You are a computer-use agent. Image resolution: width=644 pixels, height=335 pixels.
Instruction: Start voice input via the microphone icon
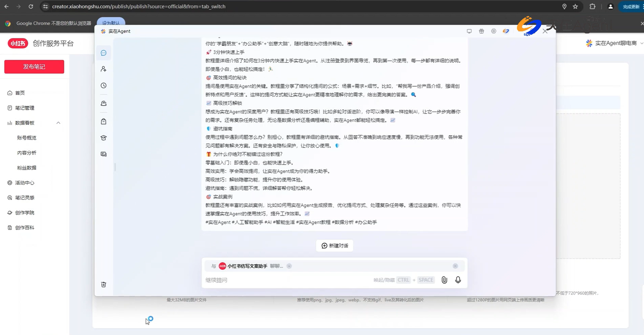pos(458,280)
